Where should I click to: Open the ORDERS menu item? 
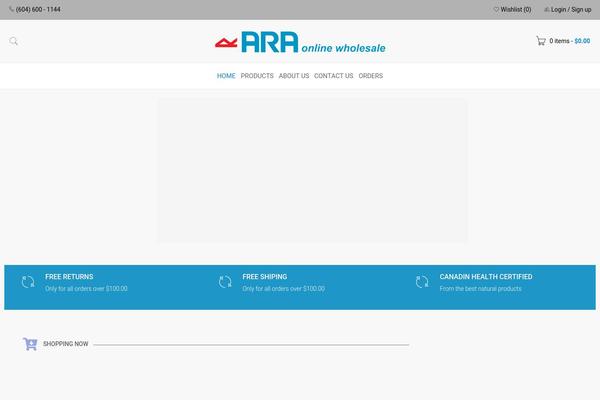click(x=370, y=76)
